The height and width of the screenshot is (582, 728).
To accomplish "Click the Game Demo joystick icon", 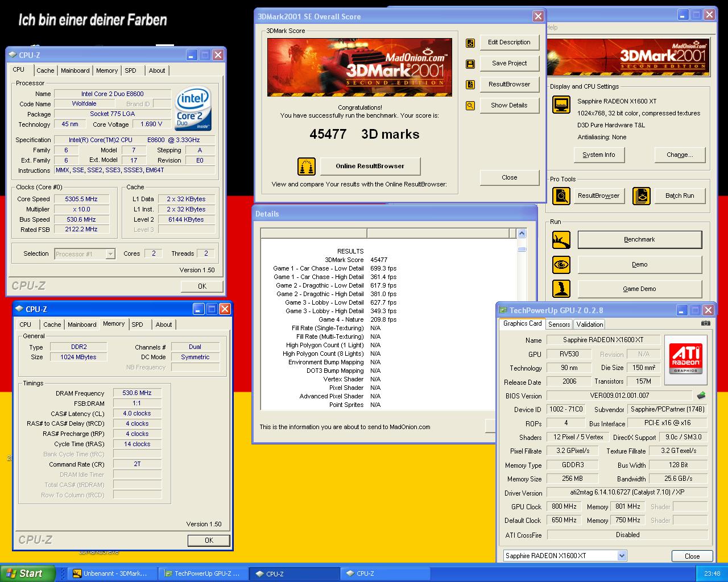I will (x=561, y=289).
